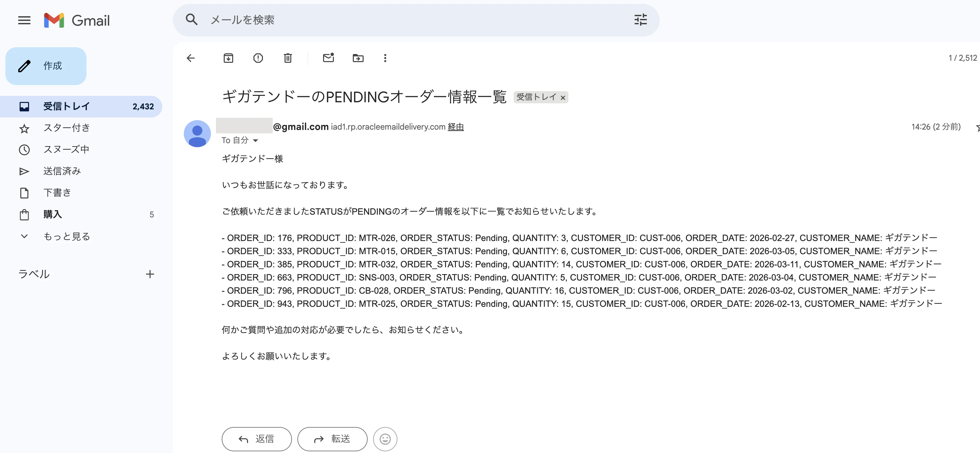Viewport: 980px width, 453px height.
Task: Click the move-to folder icon
Action: click(x=358, y=58)
